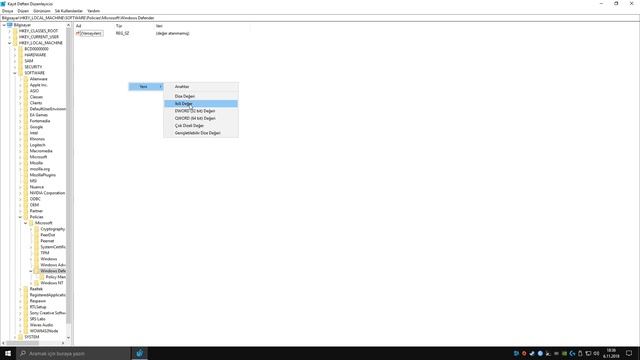640x360 pixels.
Task: Expand HKEY_CURRENT_USER node
Action: [9, 37]
